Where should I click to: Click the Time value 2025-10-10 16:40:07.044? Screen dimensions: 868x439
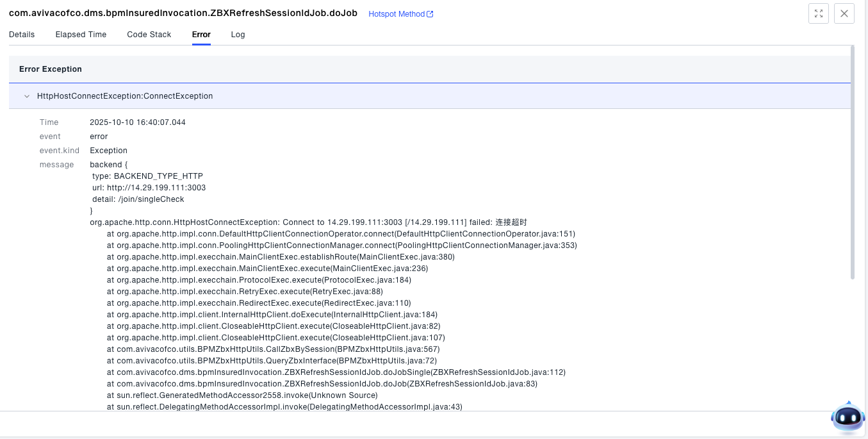(138, 122)
